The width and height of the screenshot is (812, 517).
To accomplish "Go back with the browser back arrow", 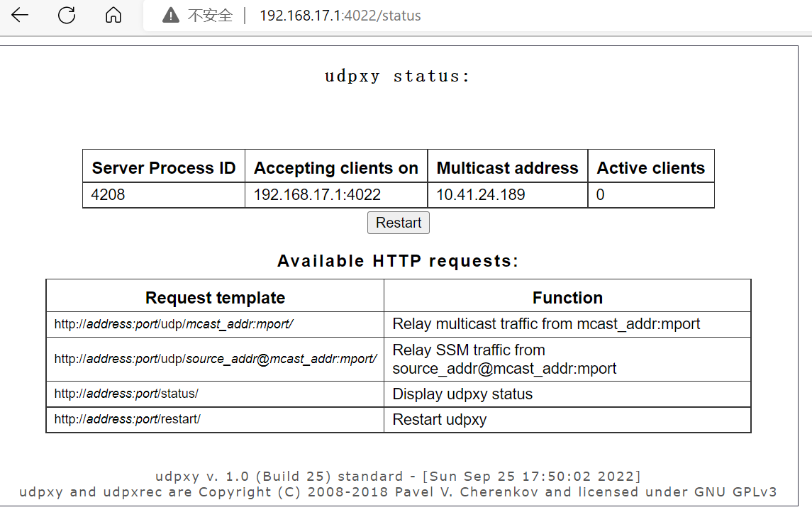I will pyautogui.click(x=20, y=15).
